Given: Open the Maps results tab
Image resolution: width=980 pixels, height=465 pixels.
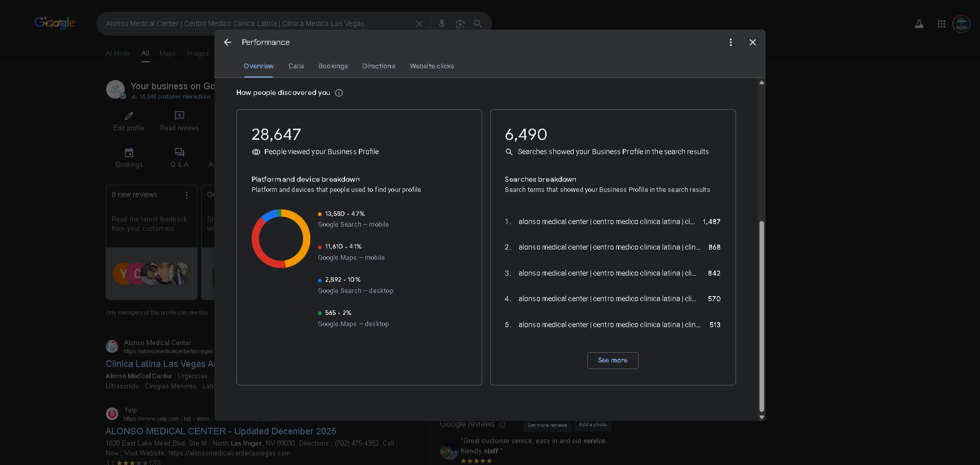Looking at the screenshot, I should [167, 54].
